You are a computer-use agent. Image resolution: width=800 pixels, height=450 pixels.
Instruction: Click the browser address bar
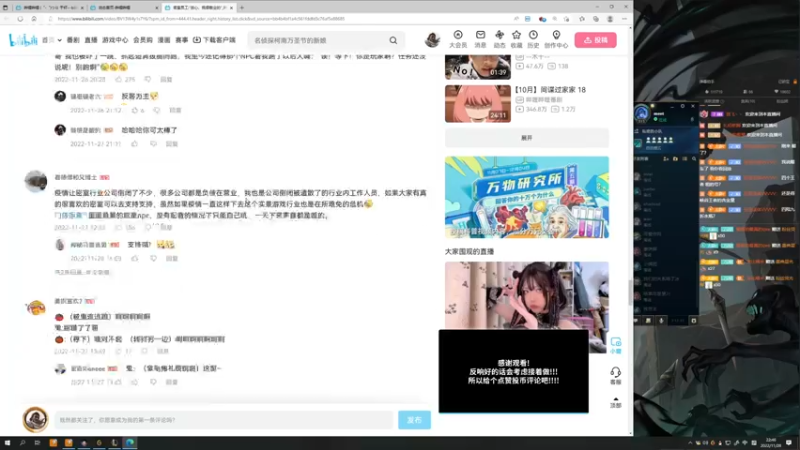pos(281,19)
